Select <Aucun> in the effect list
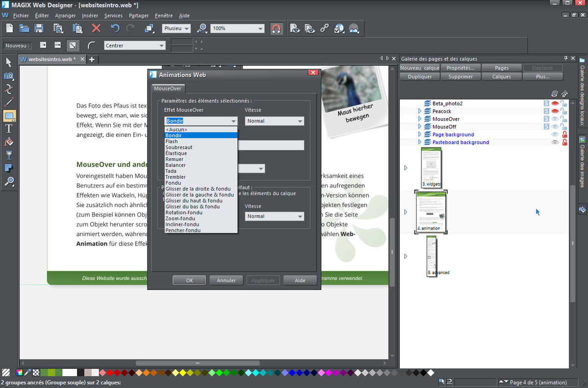The width and height of the screenshot is (588, 388). pos(201,130)
